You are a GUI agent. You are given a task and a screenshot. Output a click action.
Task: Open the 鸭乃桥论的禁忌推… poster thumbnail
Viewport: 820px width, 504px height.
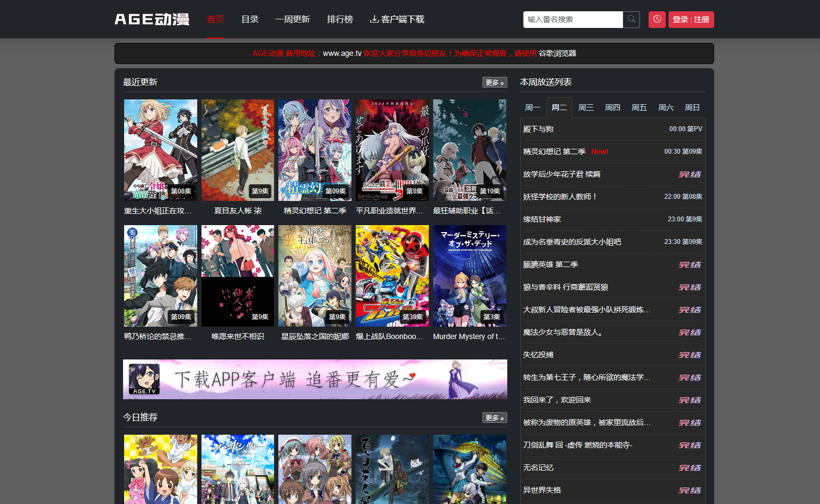[161, 276]
